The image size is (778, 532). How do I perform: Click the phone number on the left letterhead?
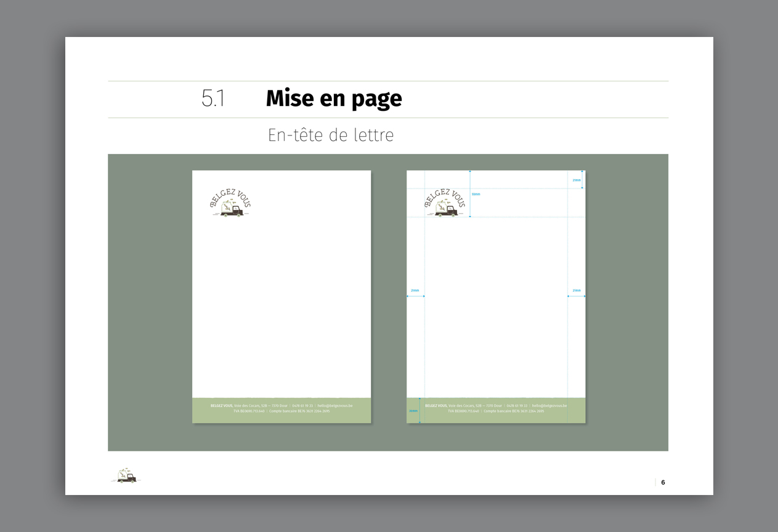pos(302,406)
